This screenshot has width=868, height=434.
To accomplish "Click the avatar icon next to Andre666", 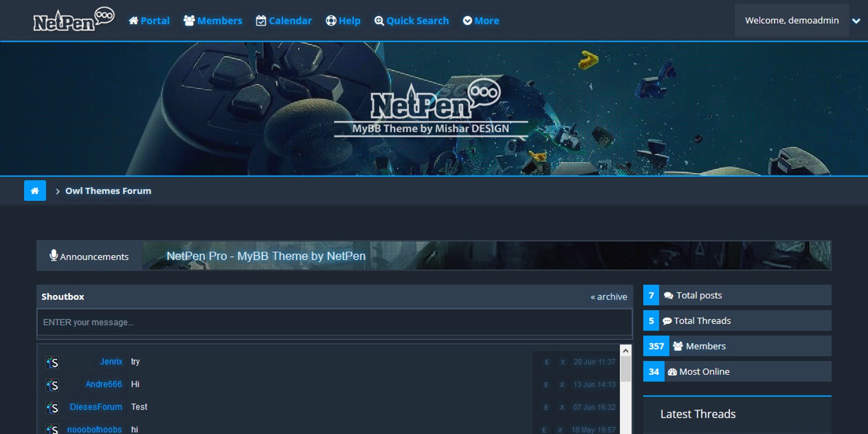I will (52, 385).
